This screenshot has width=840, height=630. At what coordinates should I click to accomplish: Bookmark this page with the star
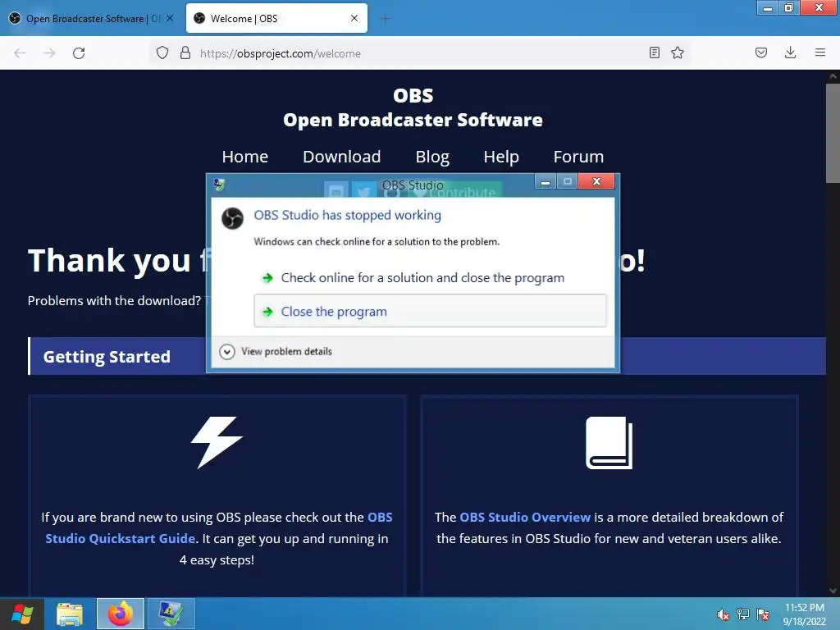pos(678,52)
